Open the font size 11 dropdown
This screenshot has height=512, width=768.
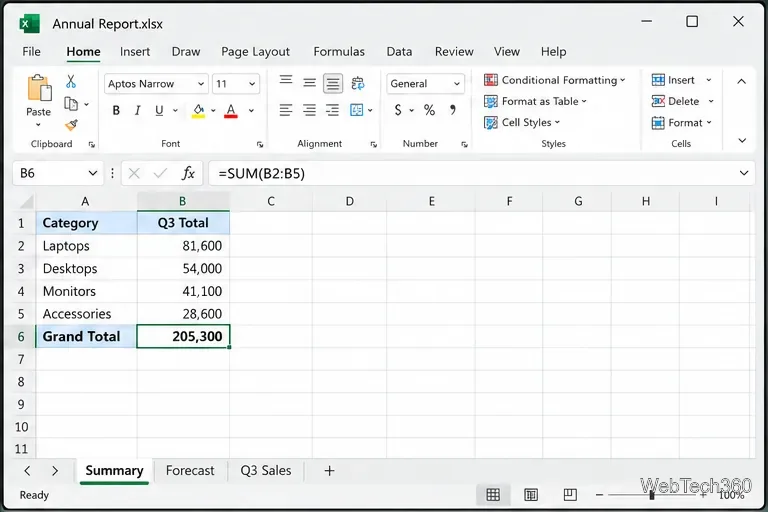point(252,84)
